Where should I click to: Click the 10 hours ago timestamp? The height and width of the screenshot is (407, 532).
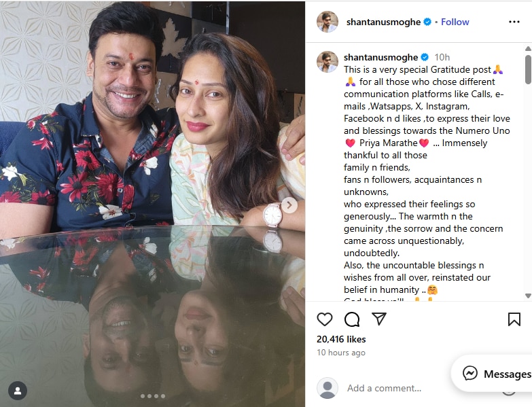pyautogui.click(x=341, y=353)
